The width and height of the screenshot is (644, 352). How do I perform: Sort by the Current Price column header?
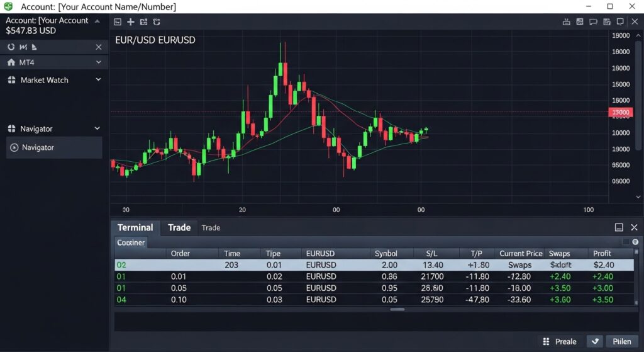point(521,253)
